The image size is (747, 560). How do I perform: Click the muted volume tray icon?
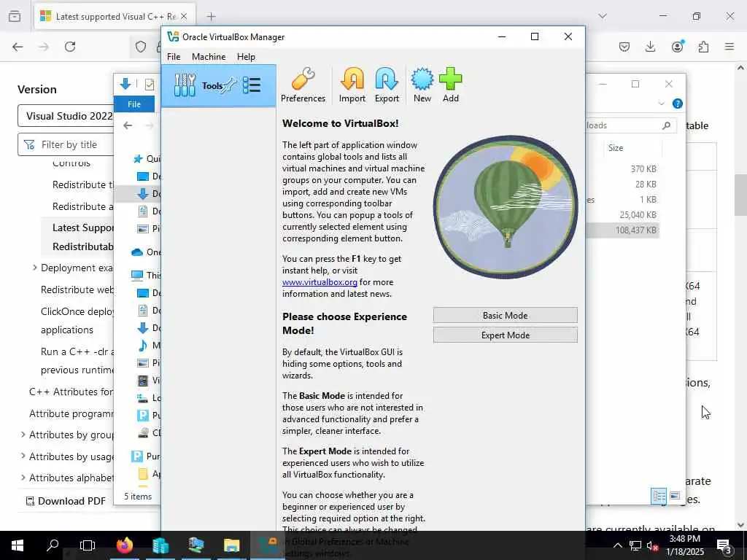[652, 545]
